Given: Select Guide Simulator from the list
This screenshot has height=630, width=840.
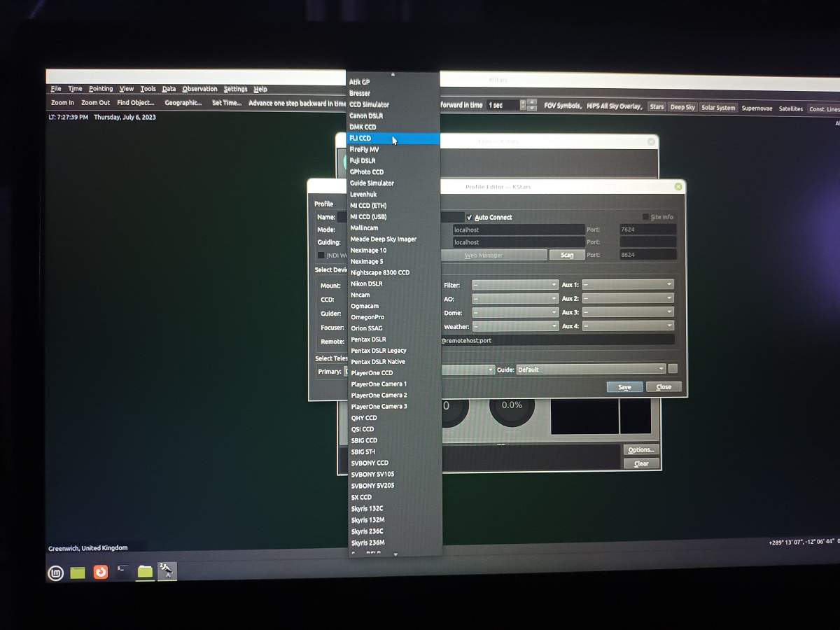Looking at the screenshot, I should click(x=393, y=183).
